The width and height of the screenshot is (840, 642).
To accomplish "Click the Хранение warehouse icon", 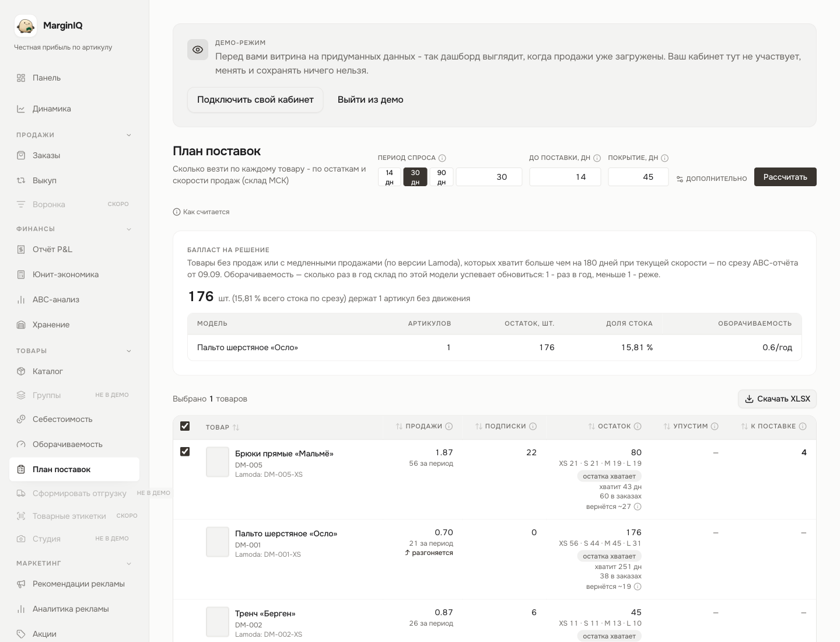I will (21, 325).
